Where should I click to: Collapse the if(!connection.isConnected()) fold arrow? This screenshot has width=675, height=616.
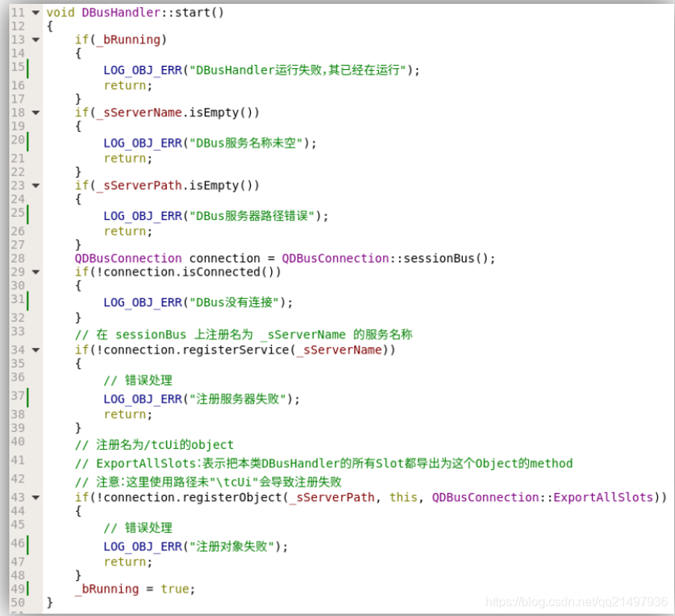(x=36, y=273)
